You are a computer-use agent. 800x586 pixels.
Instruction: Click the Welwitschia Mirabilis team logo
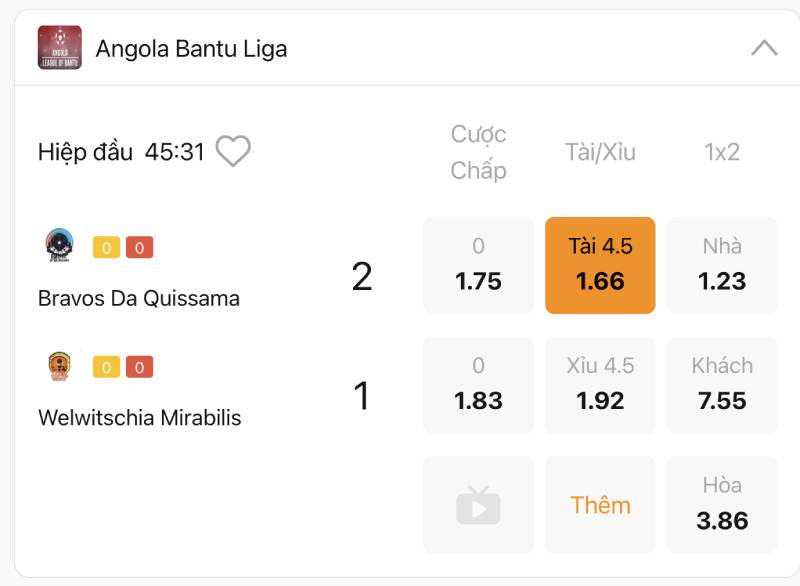(x=60, y=367)
